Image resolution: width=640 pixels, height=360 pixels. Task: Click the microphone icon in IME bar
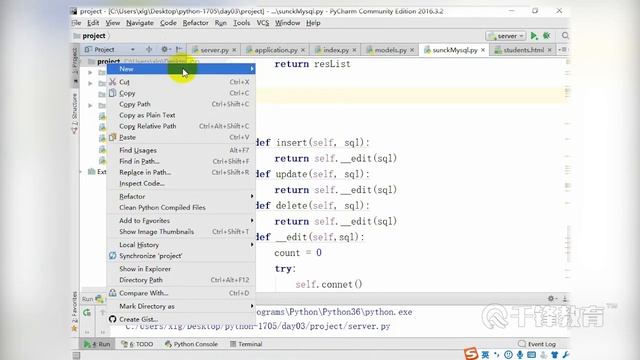click(520, 355)
